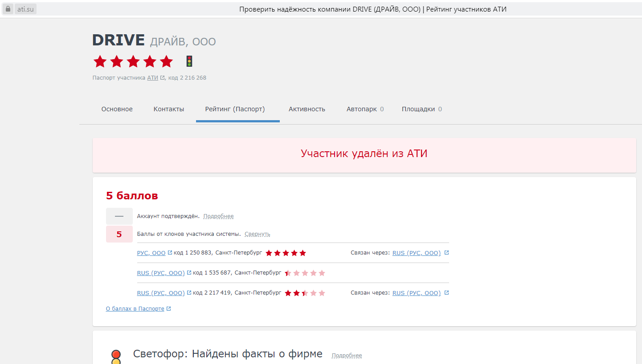Click the 5 баллов heading
The height and width of the screenshot is (364, 642).
[x=132, y=195]
